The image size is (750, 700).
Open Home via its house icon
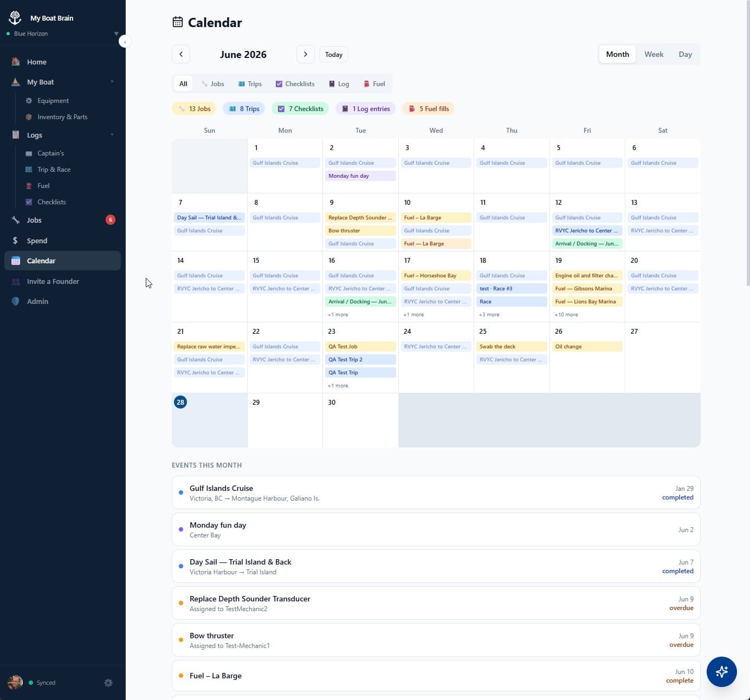(x=16, y=62)
